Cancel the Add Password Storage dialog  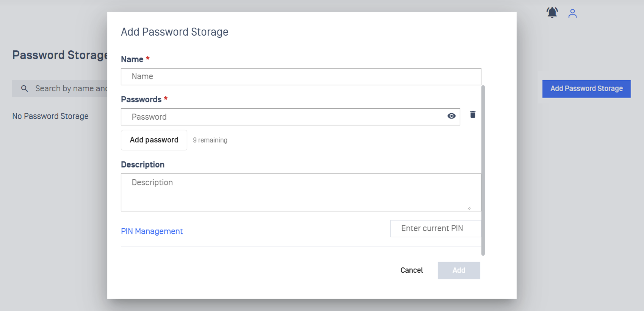(412, 270)
